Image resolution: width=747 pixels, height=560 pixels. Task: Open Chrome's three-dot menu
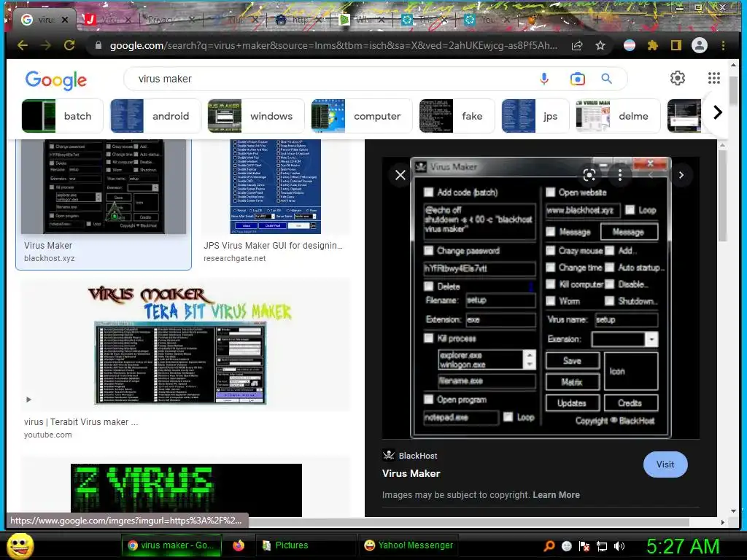723,46
